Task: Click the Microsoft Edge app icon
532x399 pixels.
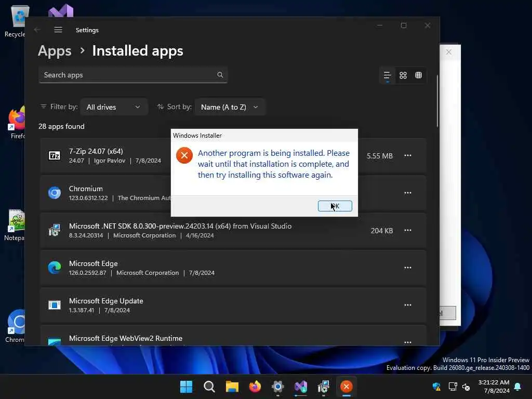Action: click(54, 268)
